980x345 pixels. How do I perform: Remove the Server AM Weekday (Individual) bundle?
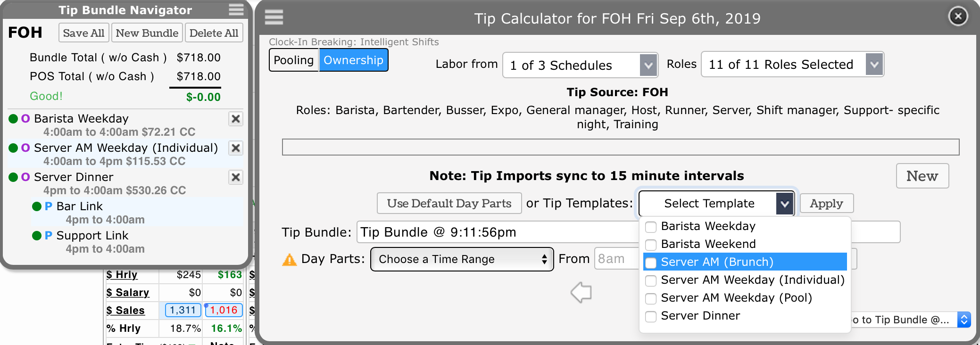click(236, 148)
